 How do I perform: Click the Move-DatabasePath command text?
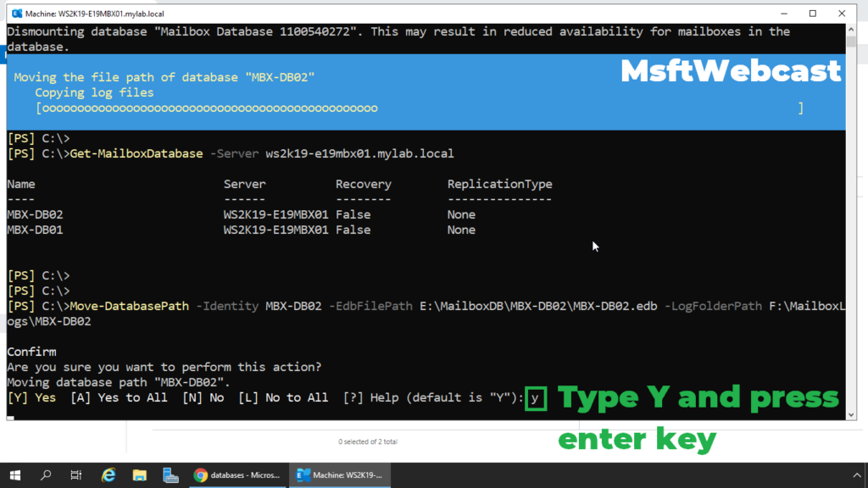129,306
